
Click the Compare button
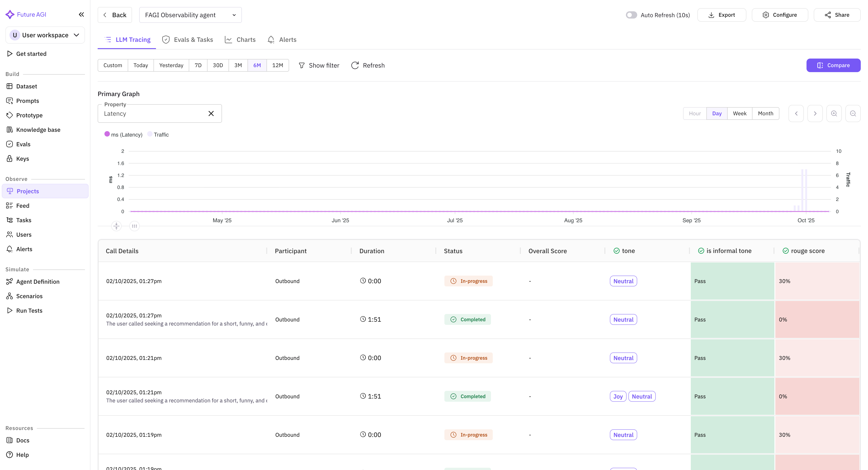(833, 65)
